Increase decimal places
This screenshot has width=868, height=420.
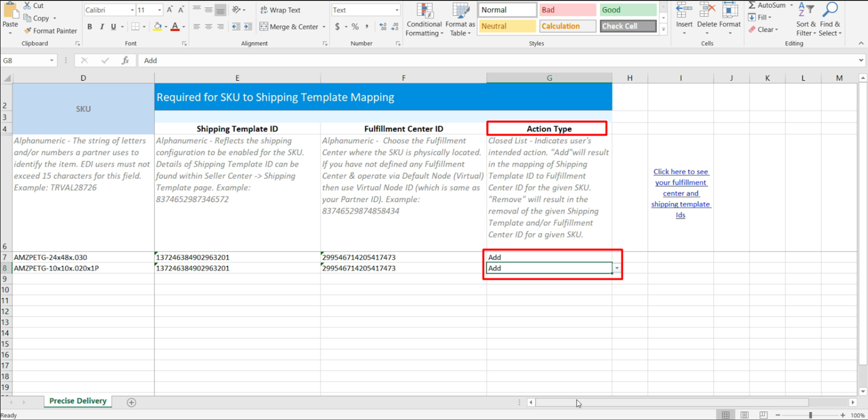(x=383, y=27)
